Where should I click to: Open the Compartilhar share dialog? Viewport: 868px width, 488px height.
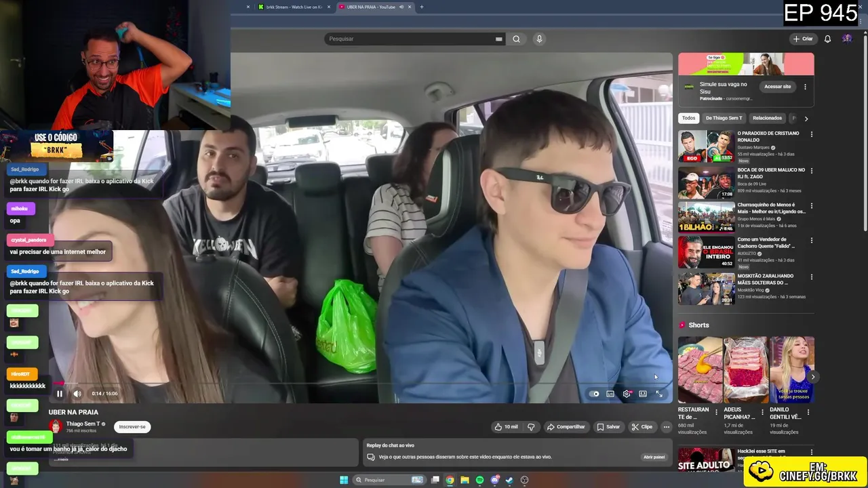point(566,427)
